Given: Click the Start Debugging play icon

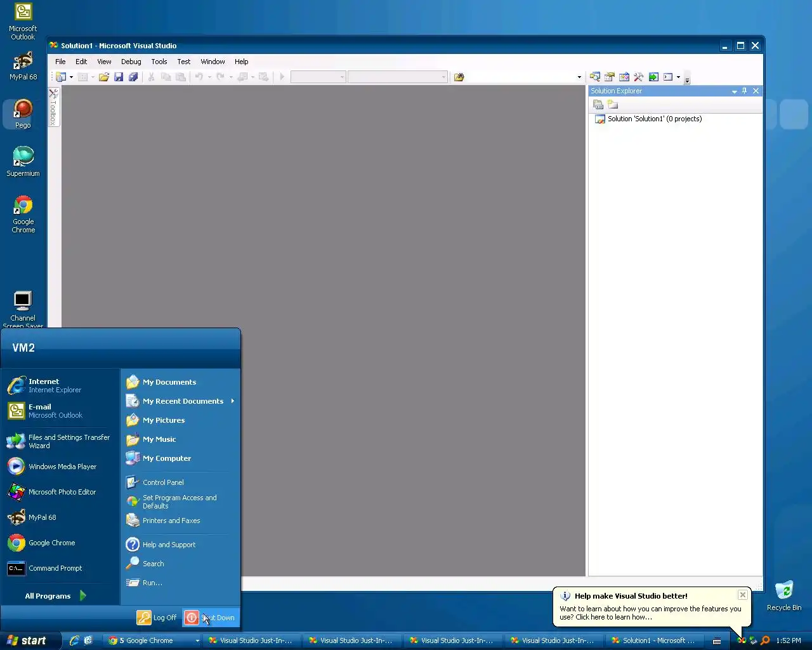Looking at the screenshot, I should click(x=282, y=77).
